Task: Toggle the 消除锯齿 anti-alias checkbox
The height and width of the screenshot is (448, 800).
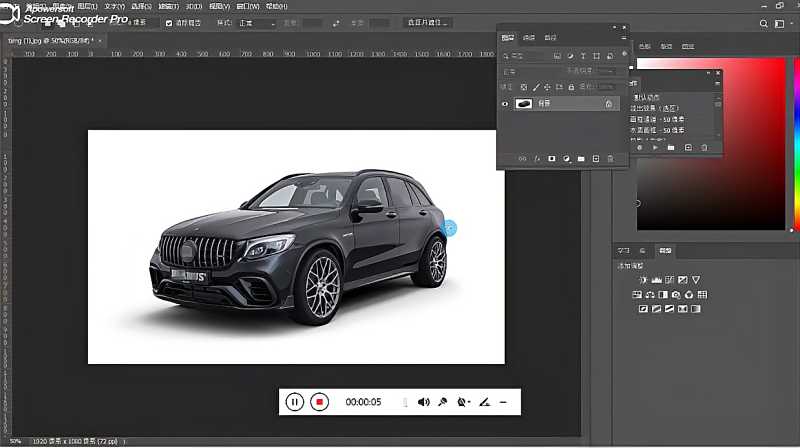Action: pyautogui.click(x=169, y=23)
